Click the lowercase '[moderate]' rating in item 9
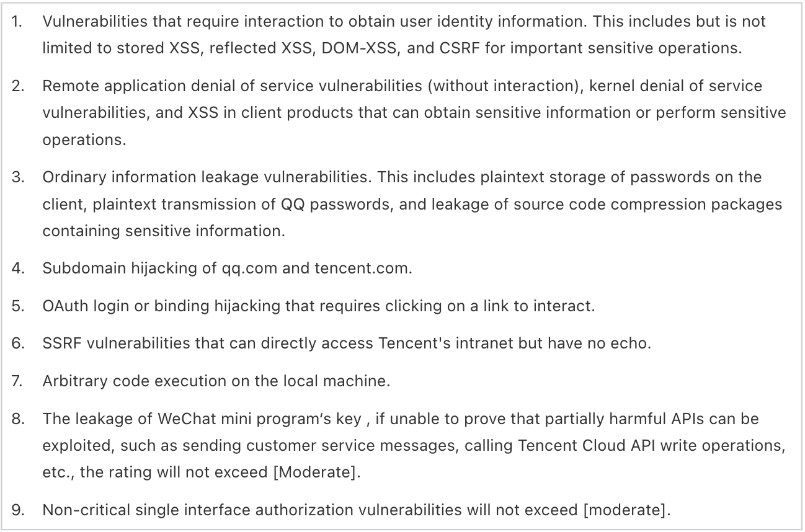The height and width of the screenshot is (532, 805). point(627,510)
